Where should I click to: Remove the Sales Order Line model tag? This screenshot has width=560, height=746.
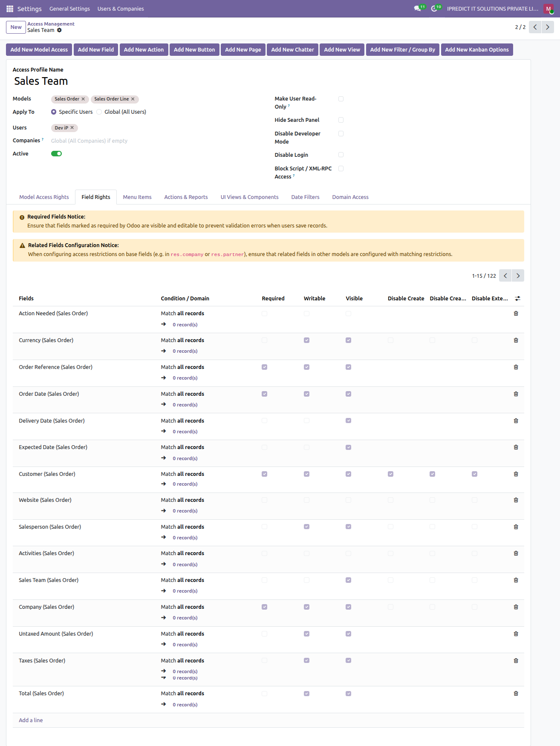pyautogui.click(x=133, y=99)
